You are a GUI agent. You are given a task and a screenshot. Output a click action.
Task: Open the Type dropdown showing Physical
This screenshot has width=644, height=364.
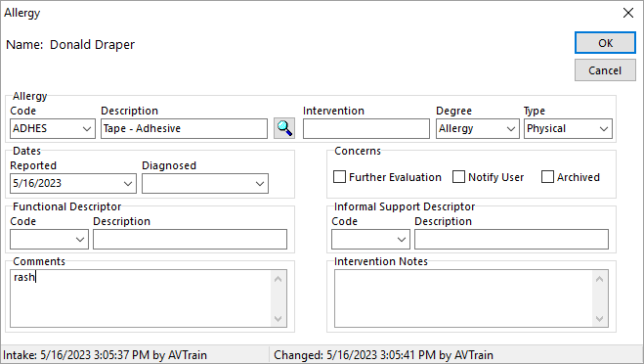604,129
